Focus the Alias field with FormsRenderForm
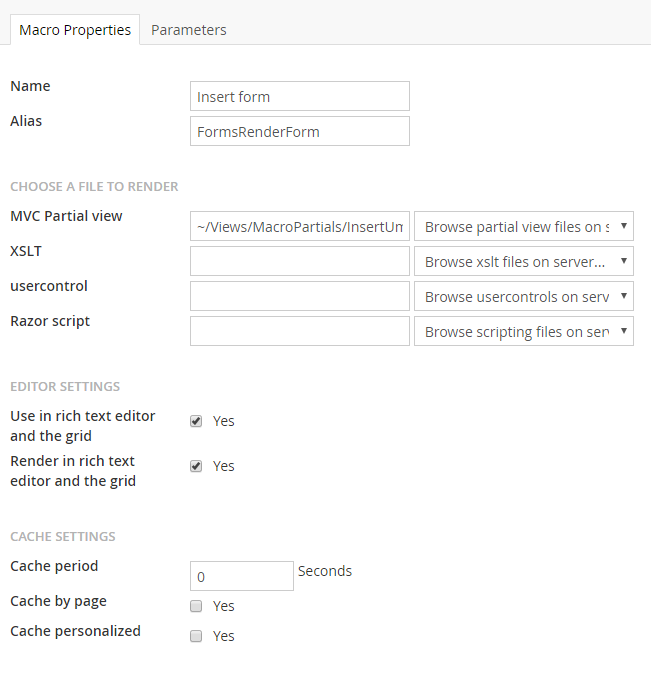This screenshot has height=673, width=651. 299,131
